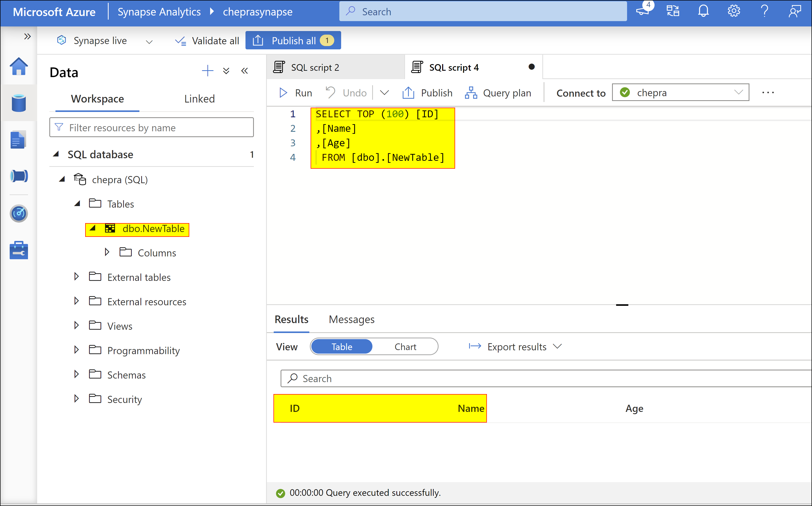The image size is (812, 506).
Task: Open notifications announcements megaphone icon
Action: click(x=643, y=11)
